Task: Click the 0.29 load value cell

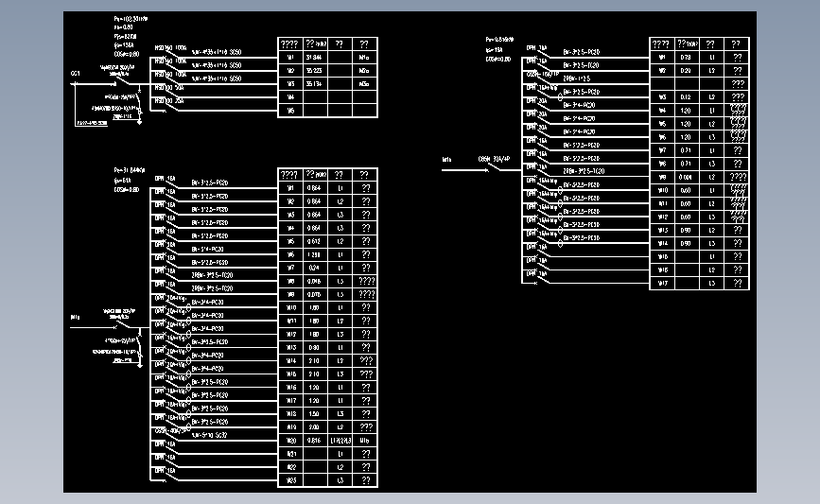Action: pyautogui.click(x=687, y=71)
